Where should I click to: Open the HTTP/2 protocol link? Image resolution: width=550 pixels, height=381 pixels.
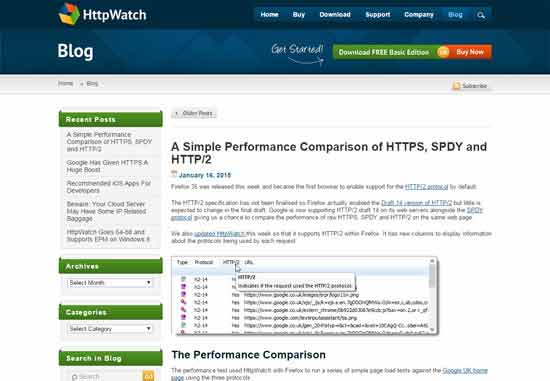426,187
